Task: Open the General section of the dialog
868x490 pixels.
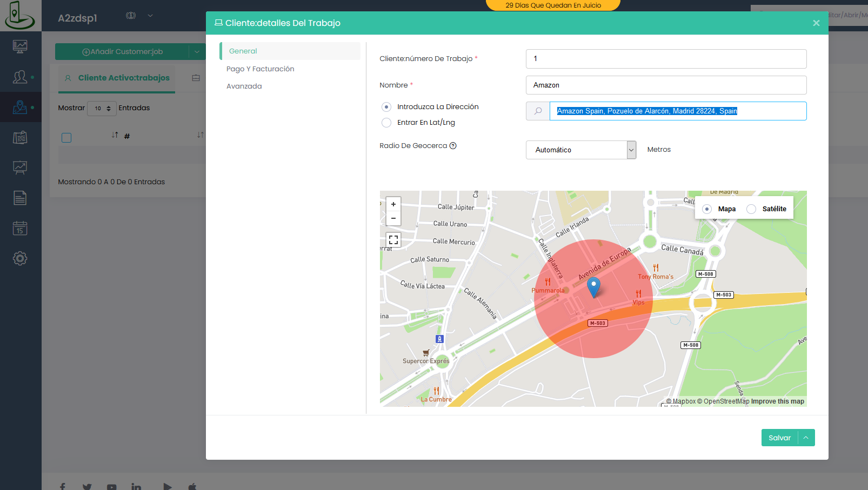Action: 290,51
